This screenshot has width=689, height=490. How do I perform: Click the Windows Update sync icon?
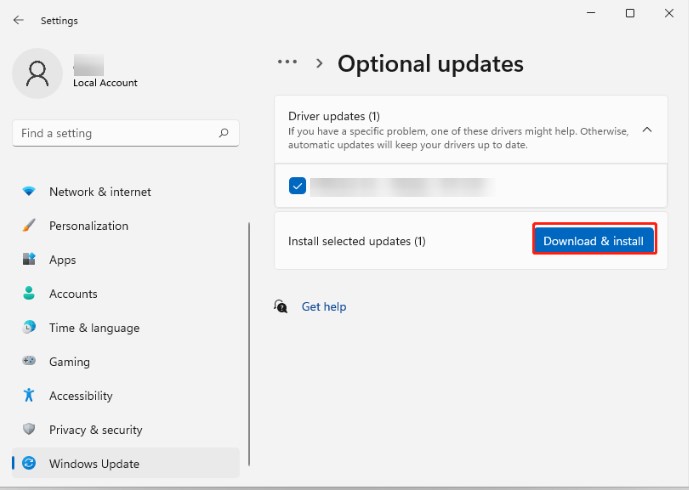(x=29, y=464)
